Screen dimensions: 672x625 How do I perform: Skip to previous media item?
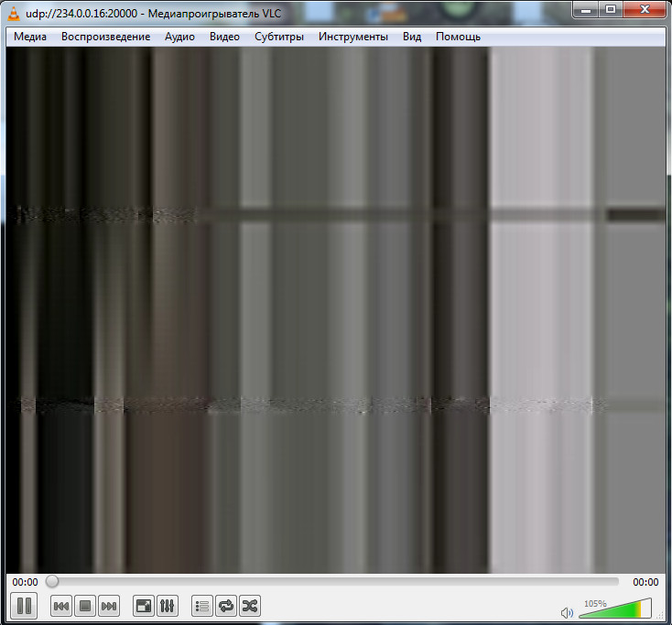click(60, 606)
